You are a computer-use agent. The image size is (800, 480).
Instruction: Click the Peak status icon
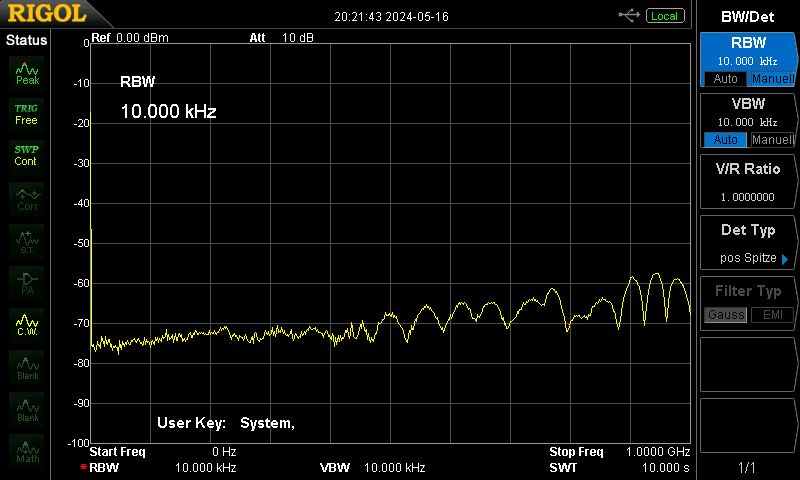[x=27, y=73]
